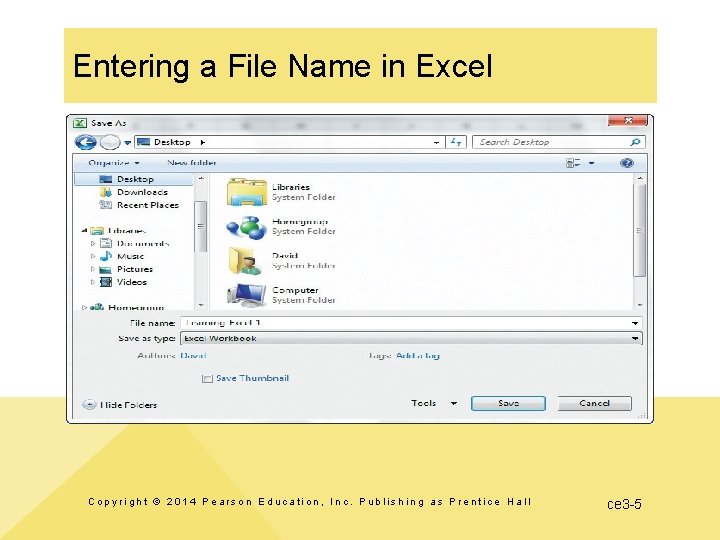Image resolution: width=720 pixels, height=540 pixels.
Task: Select the Computer label in file list
Action: tap(295, 290)
